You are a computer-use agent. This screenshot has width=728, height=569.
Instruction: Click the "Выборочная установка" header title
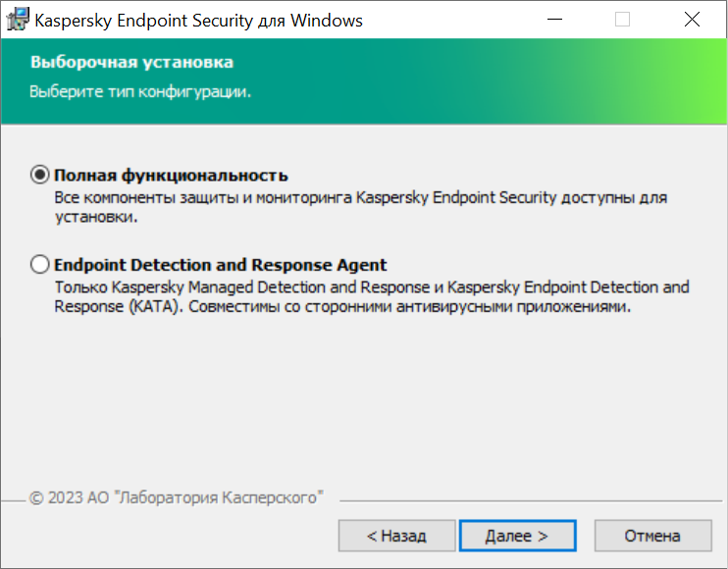pos(131,63)
